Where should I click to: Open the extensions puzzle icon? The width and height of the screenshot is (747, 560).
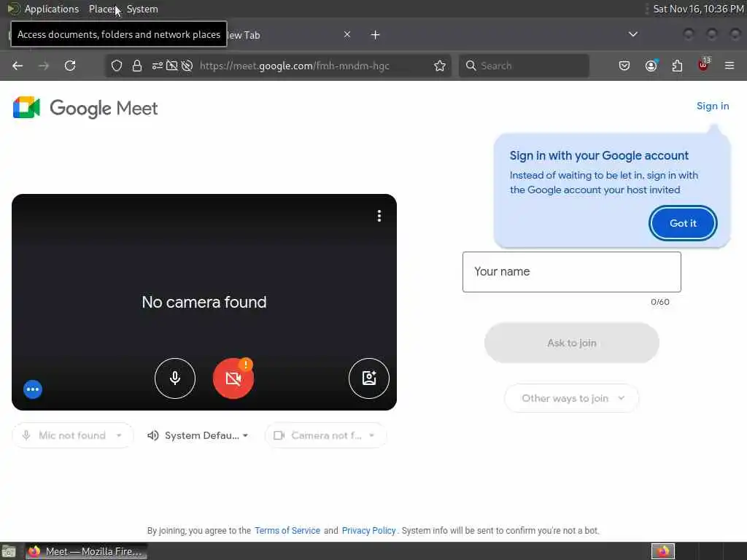coord(677,66)
